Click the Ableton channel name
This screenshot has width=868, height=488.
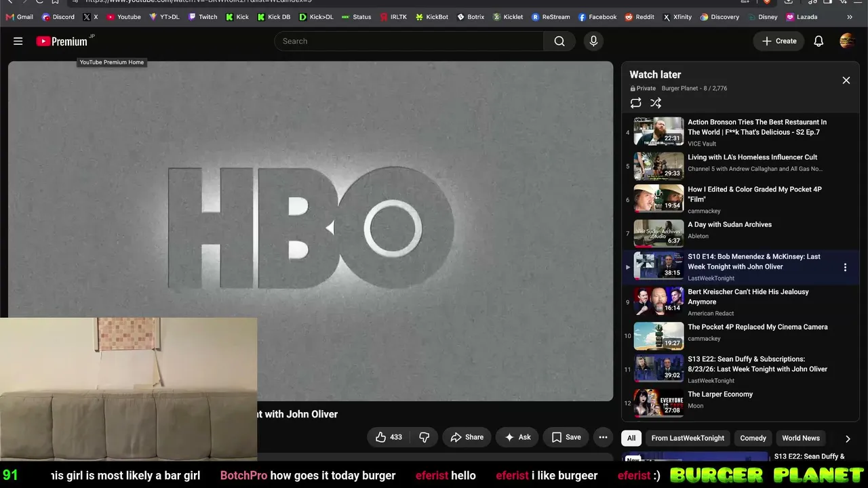coord(698,236)
